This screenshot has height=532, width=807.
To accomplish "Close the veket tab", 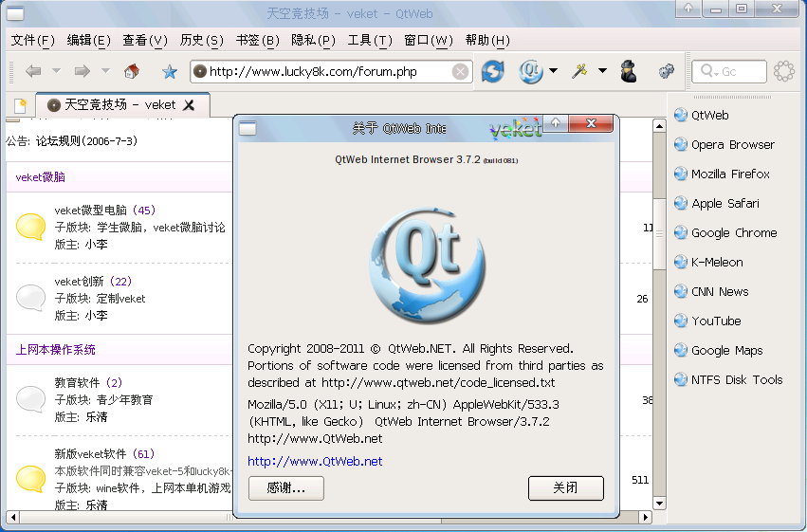I will (189, 105).
